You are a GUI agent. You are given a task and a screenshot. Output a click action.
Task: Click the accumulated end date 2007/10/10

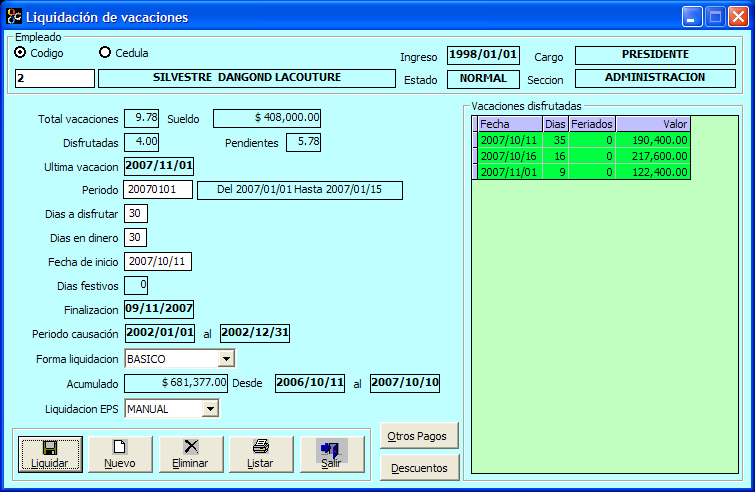[x=405, y=383]
